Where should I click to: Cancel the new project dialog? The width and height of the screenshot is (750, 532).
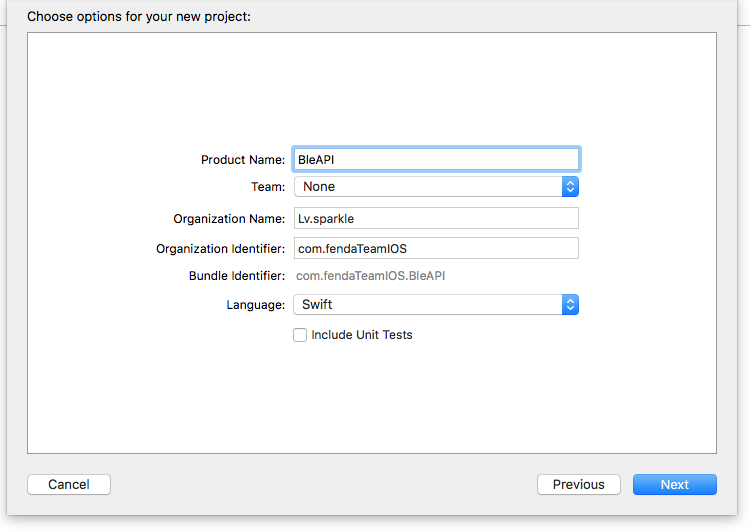click(x=69, y=485)
